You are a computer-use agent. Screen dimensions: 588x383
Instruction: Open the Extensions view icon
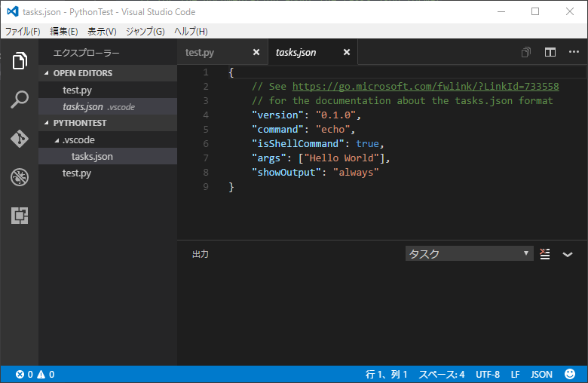(20, 216)
